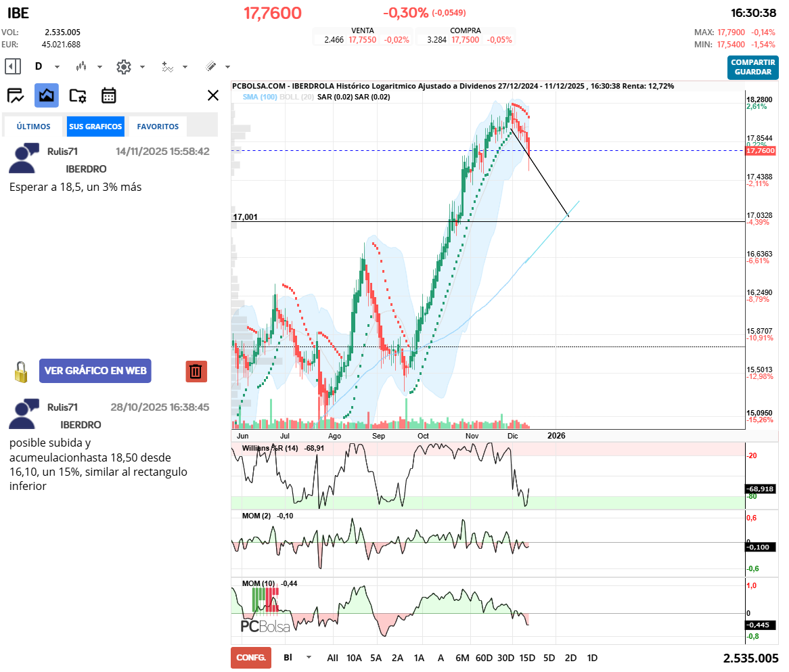Image resolution: width=789 pixels, height=672 pixels.
Task: Collapse the left side panel icon
Action: [13, 66]
